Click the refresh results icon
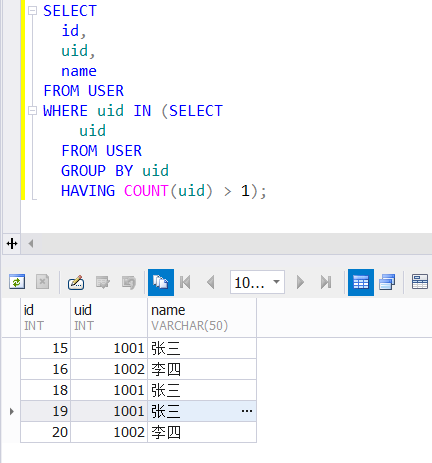432x463 pixels. 17,282
